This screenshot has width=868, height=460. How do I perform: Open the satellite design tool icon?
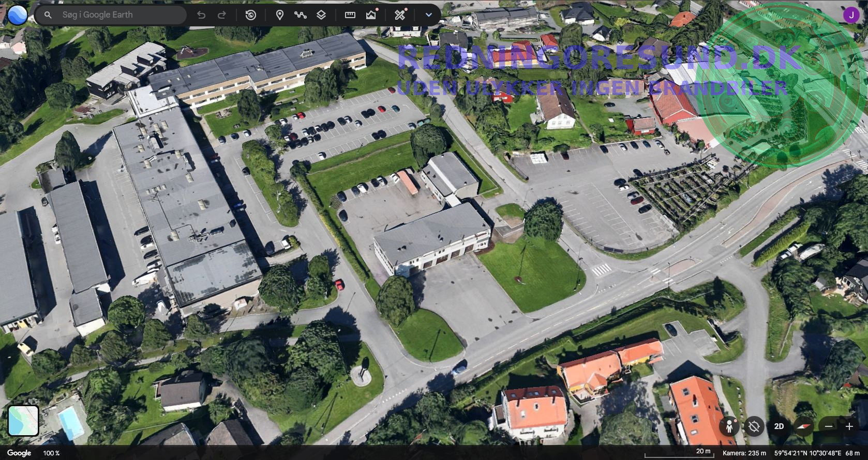[400, 15]
